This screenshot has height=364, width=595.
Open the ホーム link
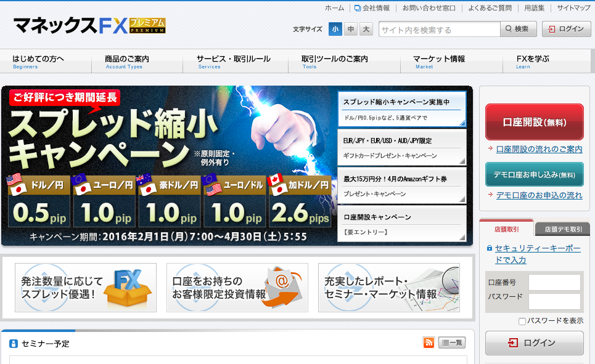click(x=334, y=8)
